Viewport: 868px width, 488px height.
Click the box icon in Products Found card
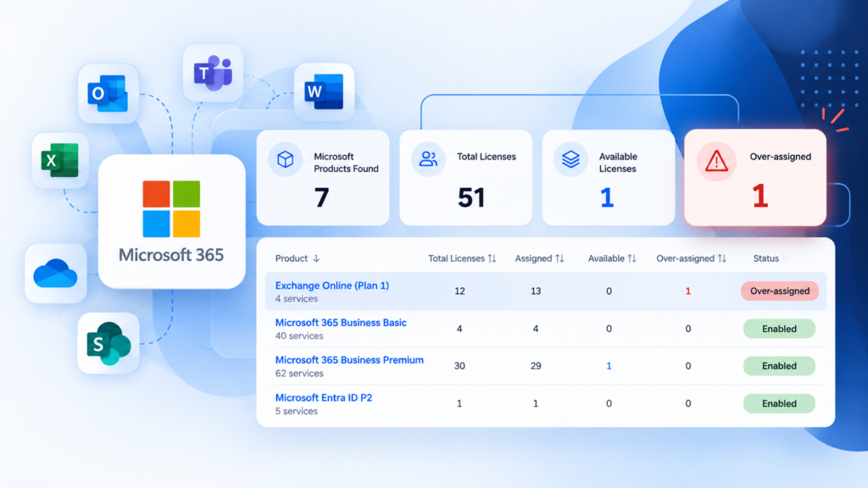[x=285, y=159]
